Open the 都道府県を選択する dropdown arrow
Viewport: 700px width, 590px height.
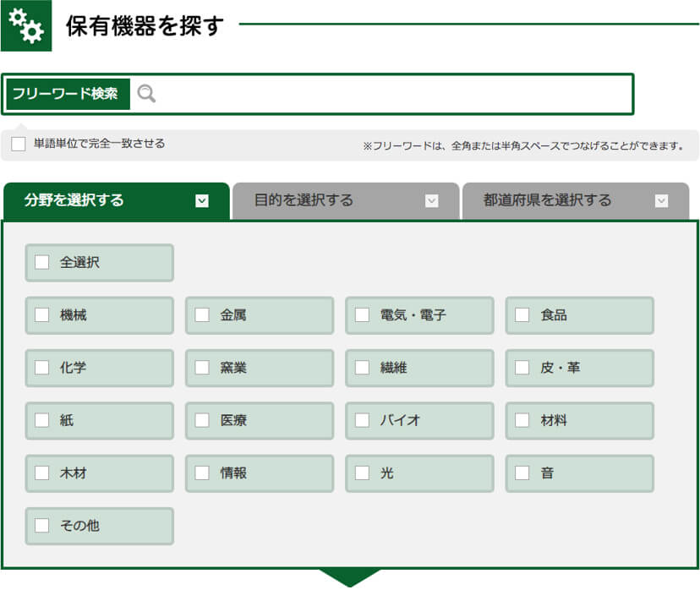tap(662, 200)
